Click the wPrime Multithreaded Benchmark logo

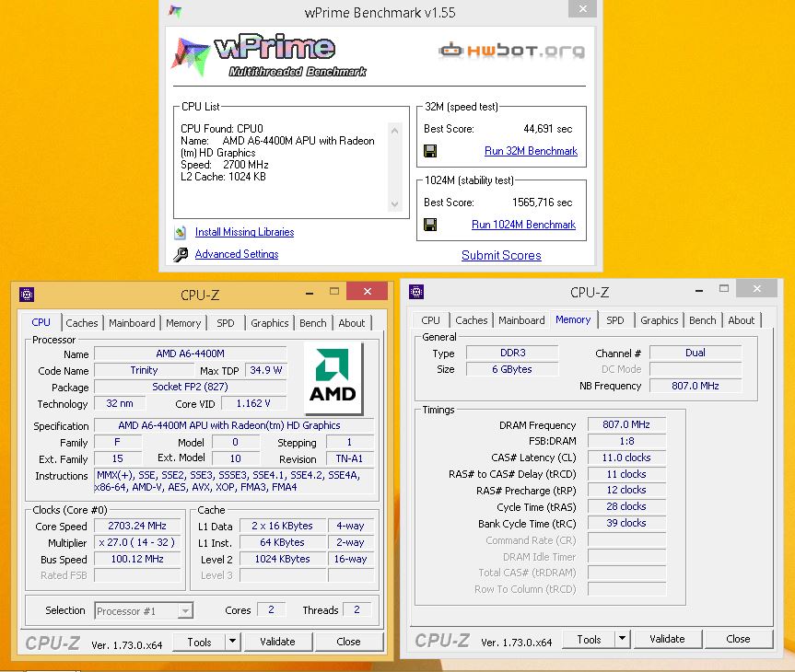point(269,56)
